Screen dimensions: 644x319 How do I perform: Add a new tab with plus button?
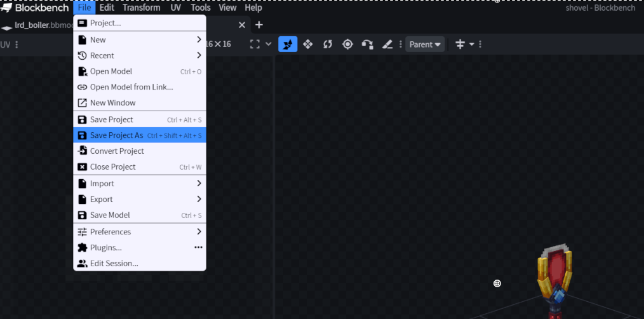pyautogui.click(x=258, y=25)
